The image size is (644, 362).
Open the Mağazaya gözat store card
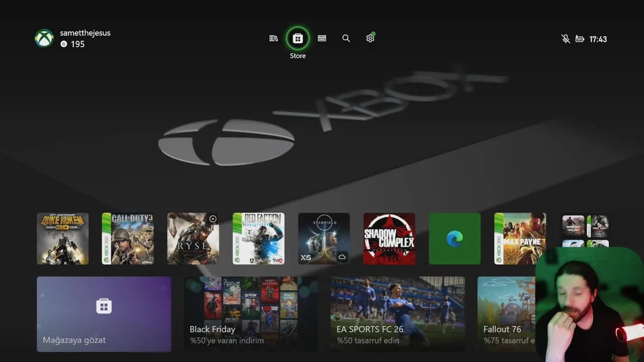(104, 314)
